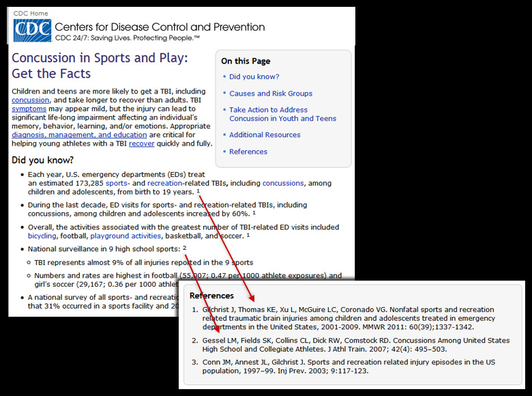Click the Centers for Disease Control and Prevention title
Screen dimensions: 532x396
point(160,27)
